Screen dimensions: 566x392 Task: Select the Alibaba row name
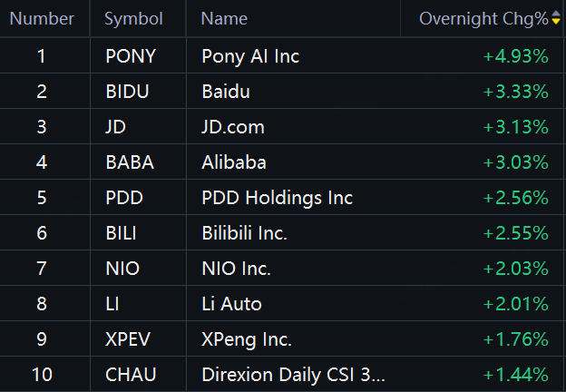click(234, 162)
